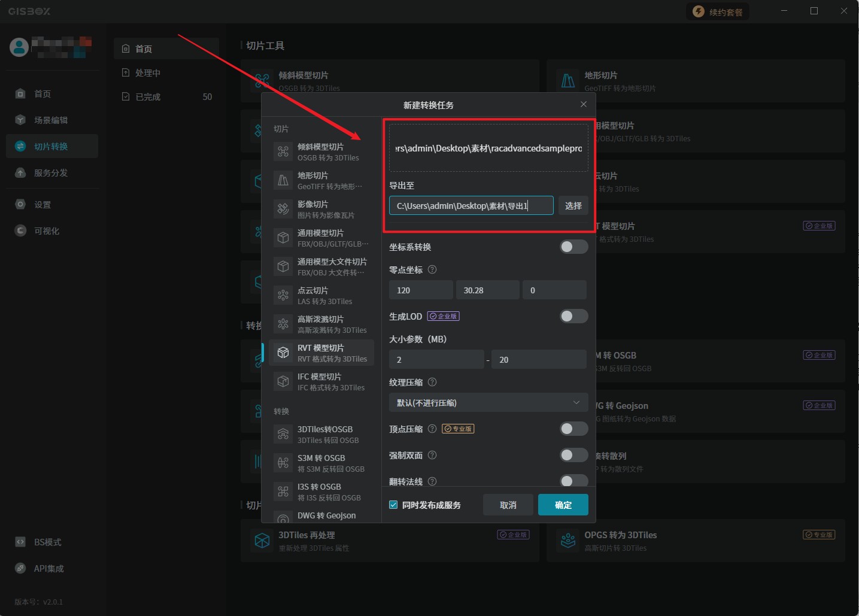Click the 导出至 path input field
This screenshot has width=859, height=616.
point(471,206)
